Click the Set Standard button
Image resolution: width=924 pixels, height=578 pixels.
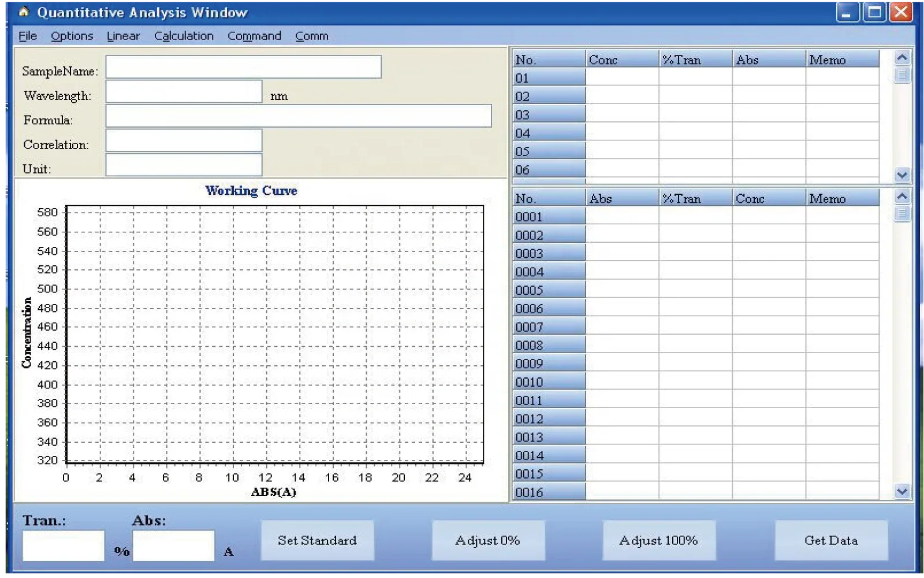click(317, 540)
